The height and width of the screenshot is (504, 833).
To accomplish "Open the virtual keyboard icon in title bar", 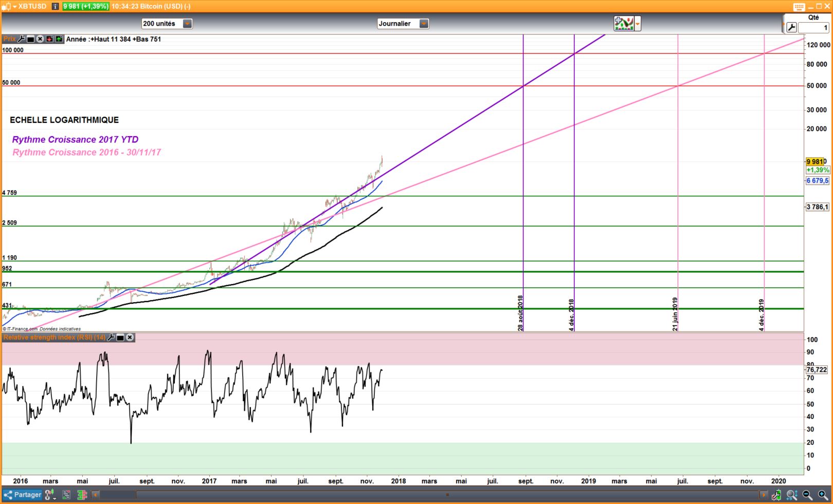I will 799,7.
